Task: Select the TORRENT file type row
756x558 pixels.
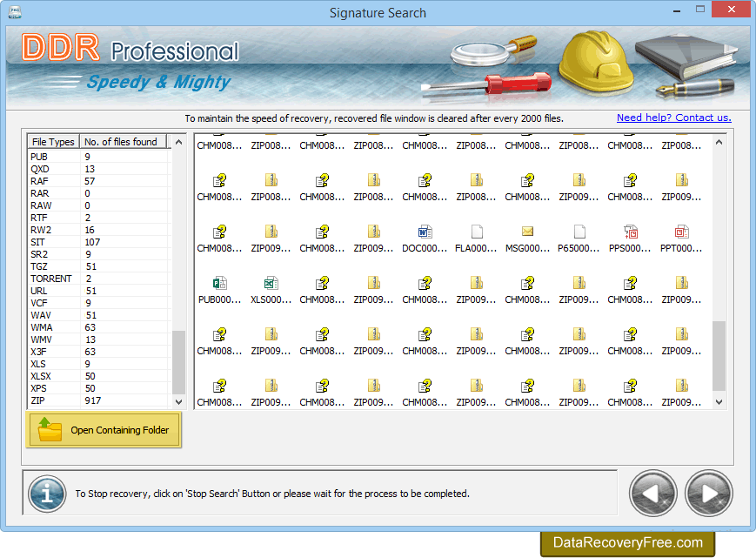Action: (x=99, y=279)
